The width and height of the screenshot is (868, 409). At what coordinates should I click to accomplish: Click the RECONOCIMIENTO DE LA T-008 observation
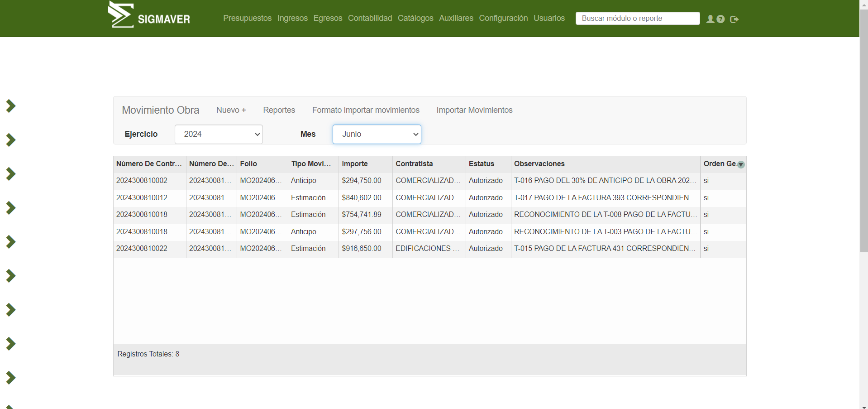(605, 215)
